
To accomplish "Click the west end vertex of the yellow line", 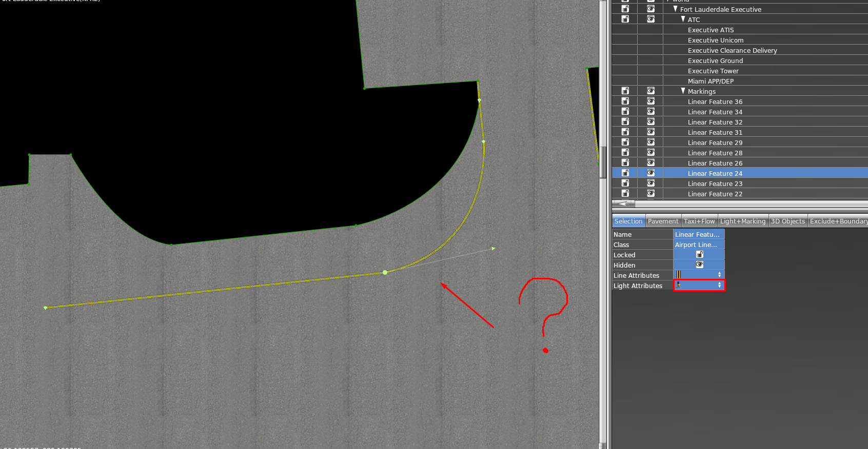I will [x=46, y=308].
